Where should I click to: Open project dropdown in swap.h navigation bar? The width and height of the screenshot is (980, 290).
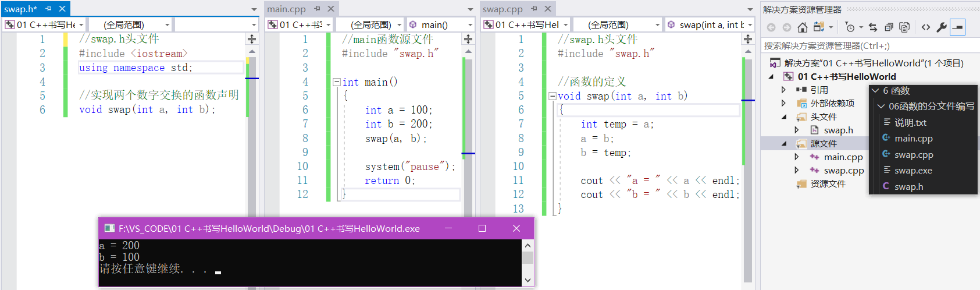pos(81,24)
